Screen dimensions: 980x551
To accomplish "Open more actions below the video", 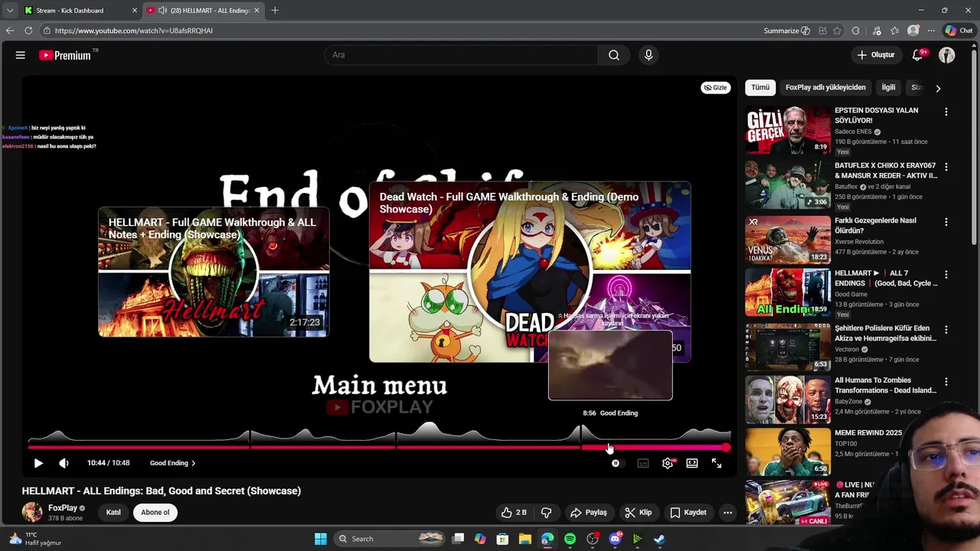I will click(x=728, y=513).
